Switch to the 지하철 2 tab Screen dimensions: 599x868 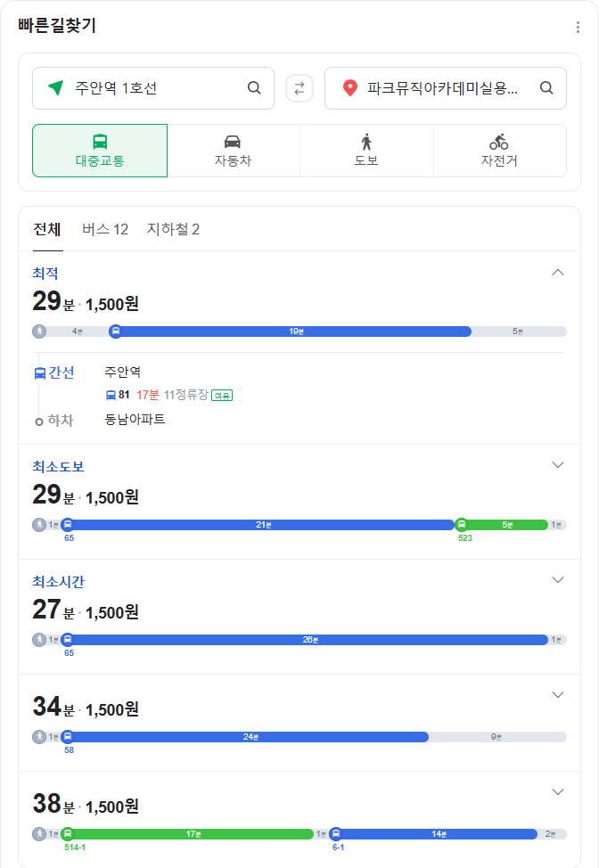[173, 230]
